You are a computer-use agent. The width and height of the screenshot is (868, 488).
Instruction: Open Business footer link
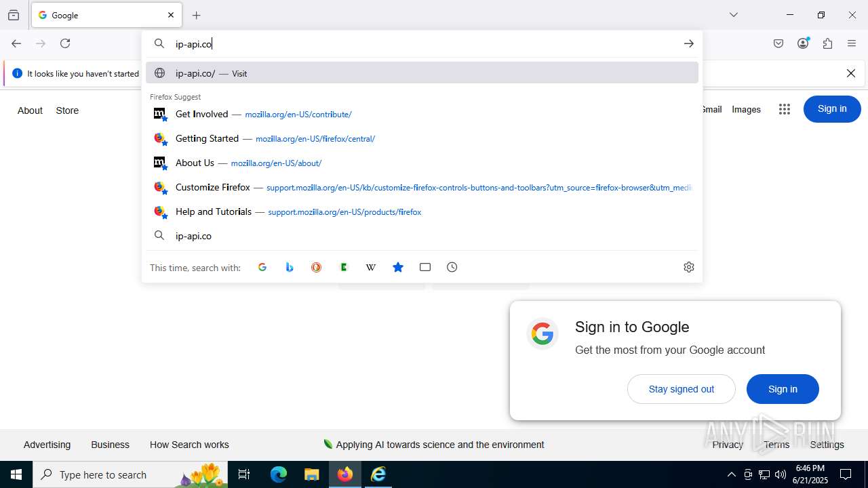110,445
